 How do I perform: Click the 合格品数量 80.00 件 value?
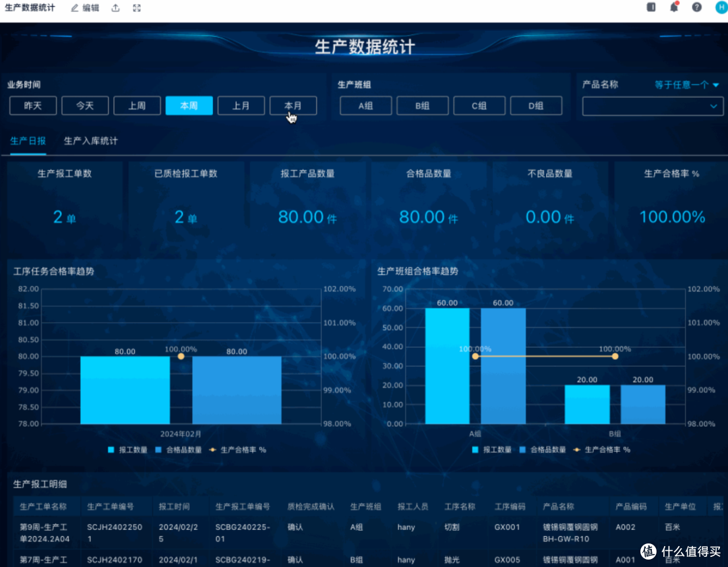[429, 217]
